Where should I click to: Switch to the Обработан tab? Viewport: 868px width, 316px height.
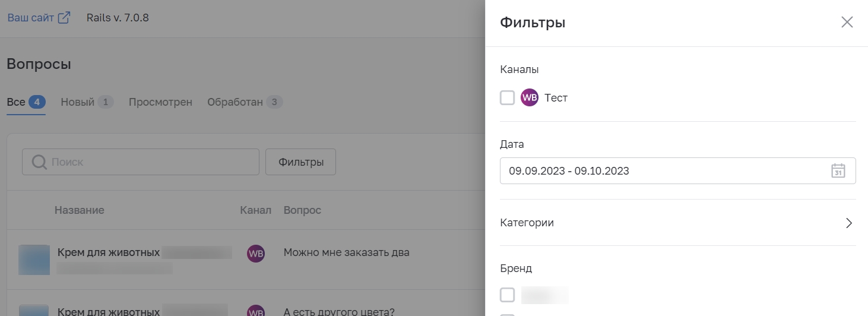point(245,102)
